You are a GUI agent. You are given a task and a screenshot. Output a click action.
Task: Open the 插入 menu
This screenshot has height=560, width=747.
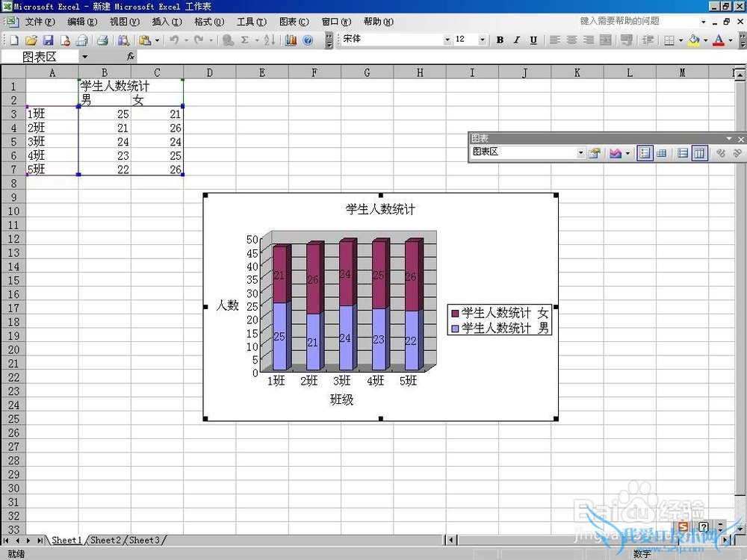[x=167, y=22]
